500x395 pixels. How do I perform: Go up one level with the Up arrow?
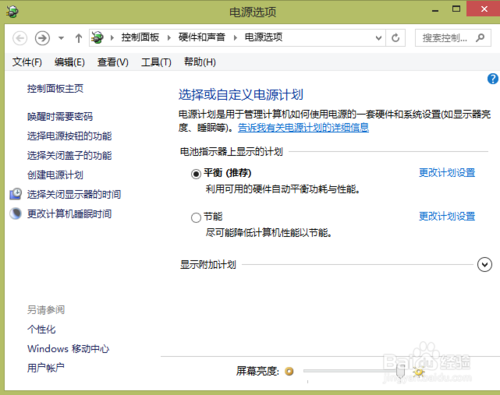(x=79, y=38)
